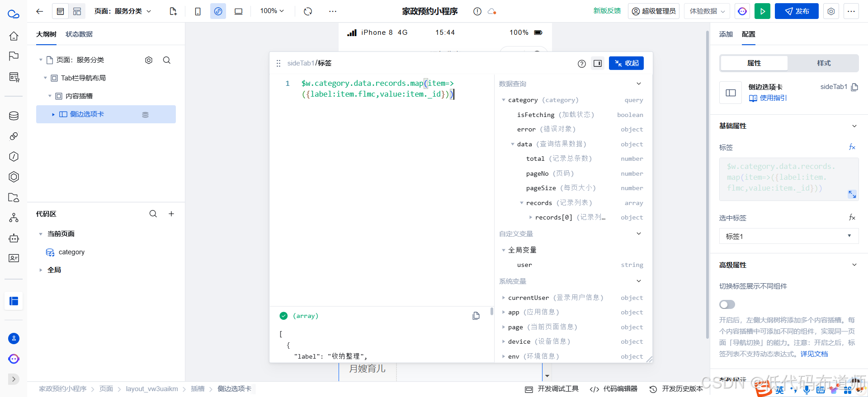The image size is (868, 397).
Task: Open the 选中标签 dropdown showing 标签1
Action: [x=789, y=236]
